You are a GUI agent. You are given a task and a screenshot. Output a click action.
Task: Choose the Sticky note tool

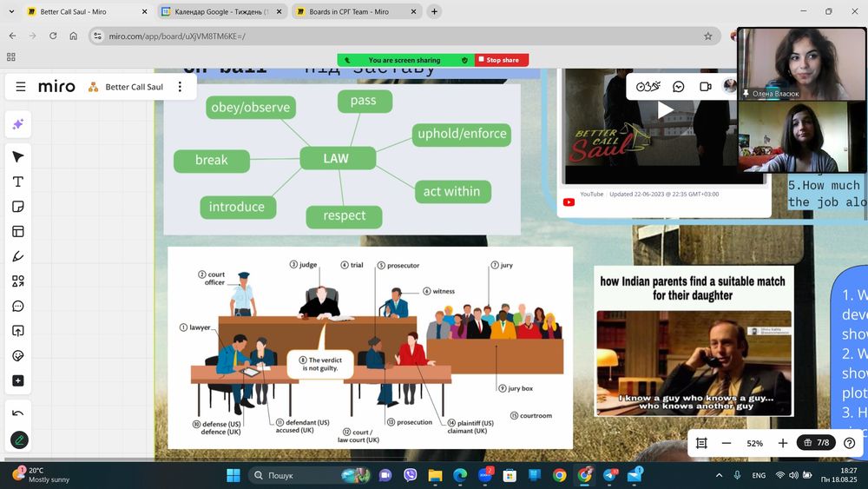(x=17, y=207)
